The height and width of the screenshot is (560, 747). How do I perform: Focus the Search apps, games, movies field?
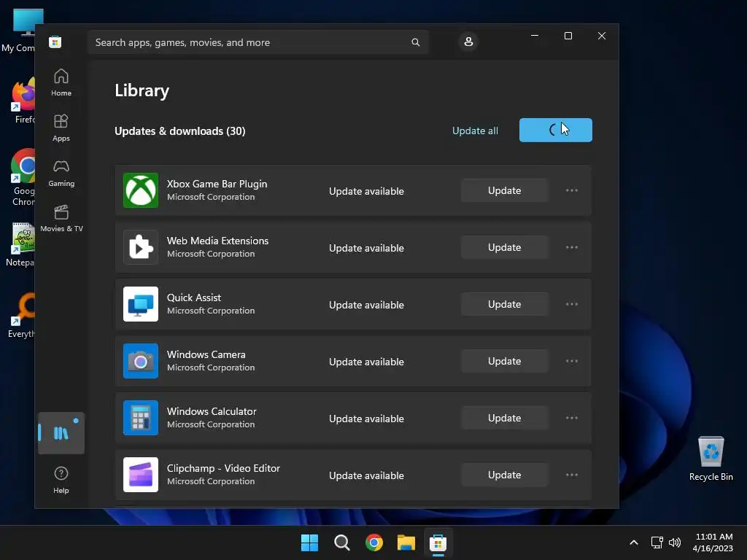(x=258, y=42)
